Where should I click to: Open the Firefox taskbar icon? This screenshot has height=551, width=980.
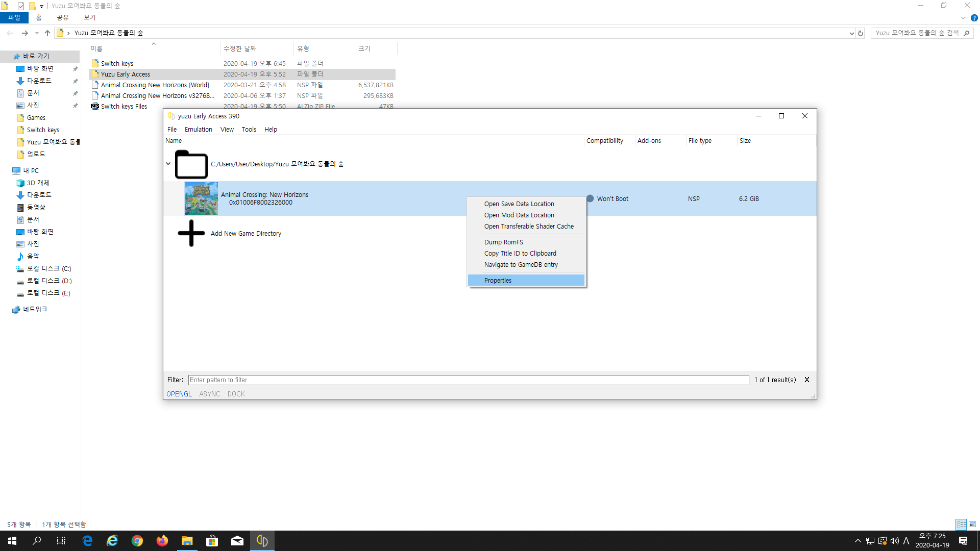(162, 541)
